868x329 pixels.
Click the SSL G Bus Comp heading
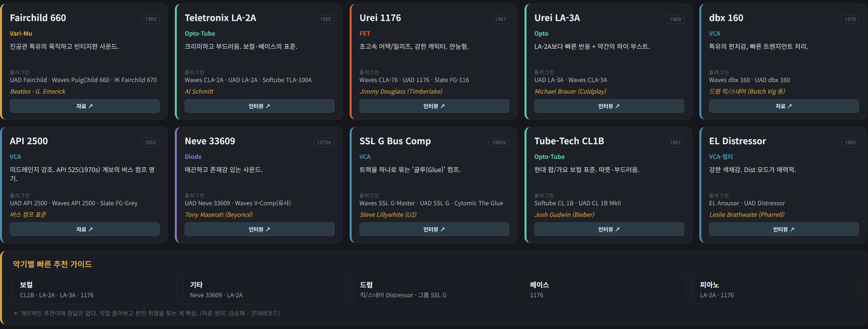pos(395,141)
